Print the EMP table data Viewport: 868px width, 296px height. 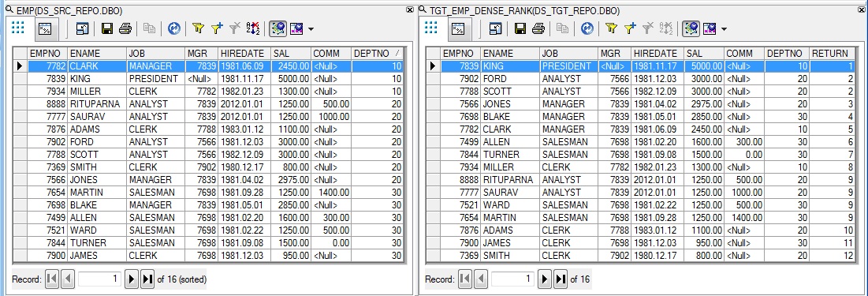(125, 29)
